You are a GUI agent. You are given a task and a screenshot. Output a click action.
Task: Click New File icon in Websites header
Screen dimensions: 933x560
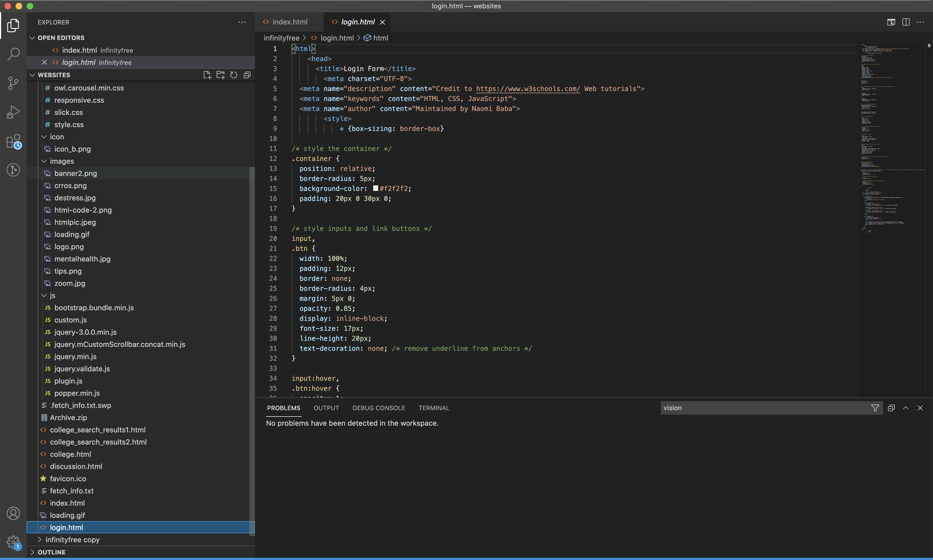207,75
